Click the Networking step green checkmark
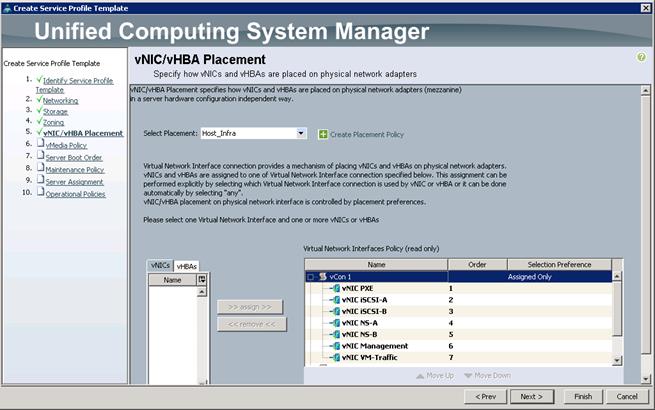 coord(39,99)
